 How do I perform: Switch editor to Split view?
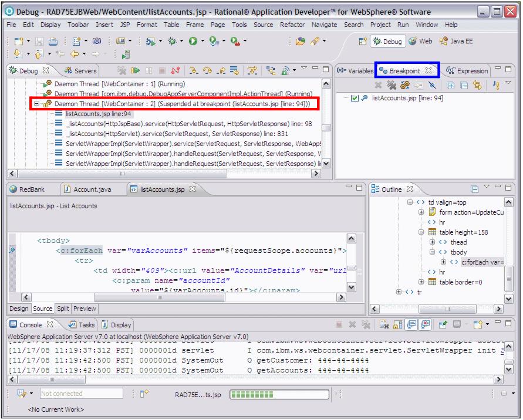click(x=63, y=309)
